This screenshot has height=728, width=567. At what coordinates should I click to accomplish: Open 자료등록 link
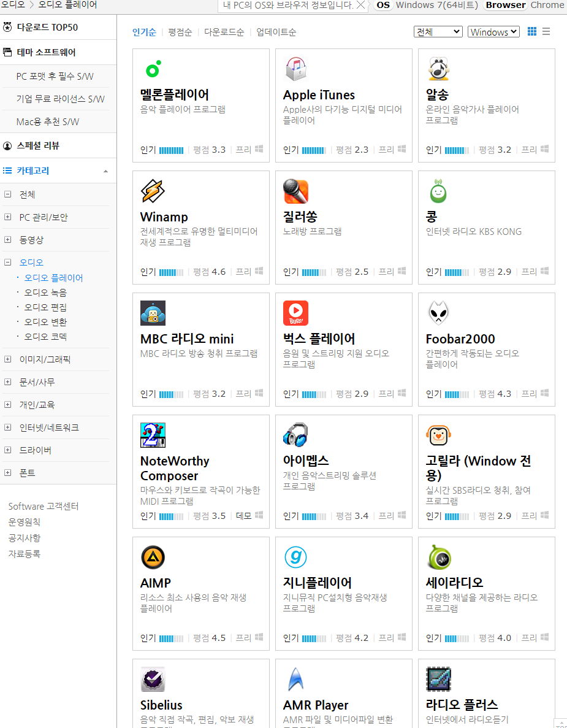(24, 553)
